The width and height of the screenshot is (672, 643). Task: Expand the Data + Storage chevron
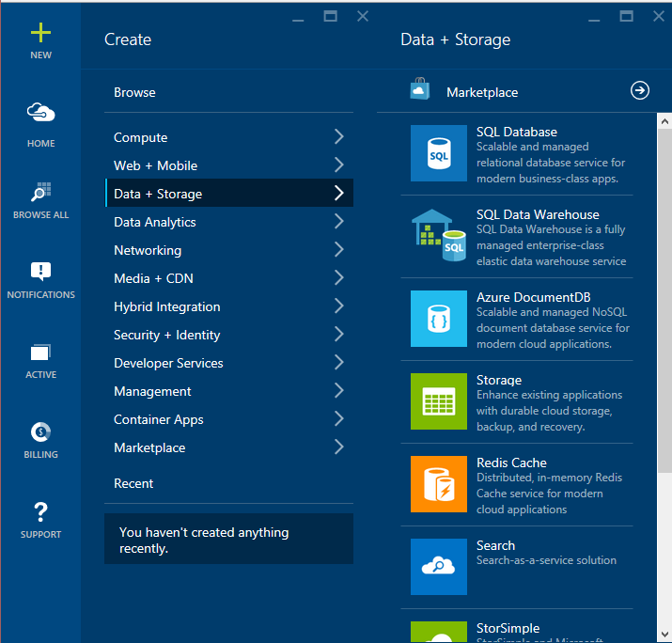click(338, 193)
